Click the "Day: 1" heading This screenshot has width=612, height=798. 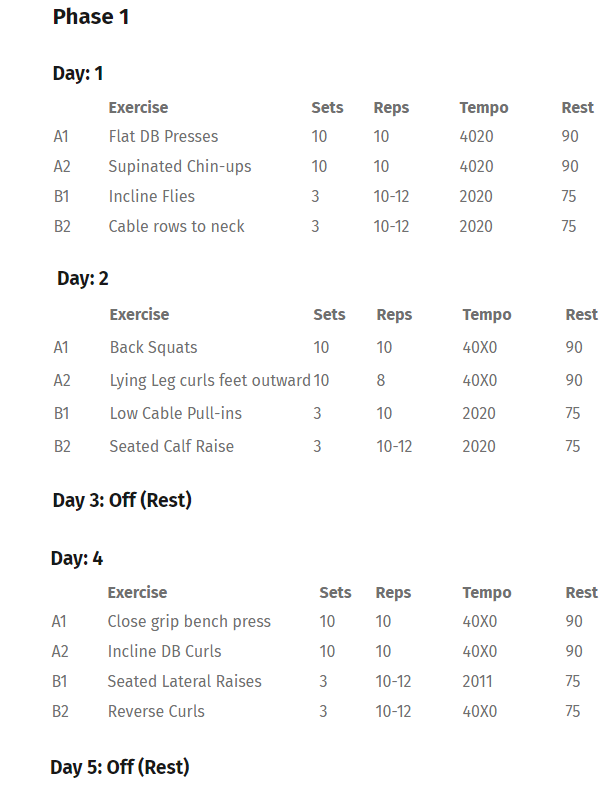coord(78,73)
